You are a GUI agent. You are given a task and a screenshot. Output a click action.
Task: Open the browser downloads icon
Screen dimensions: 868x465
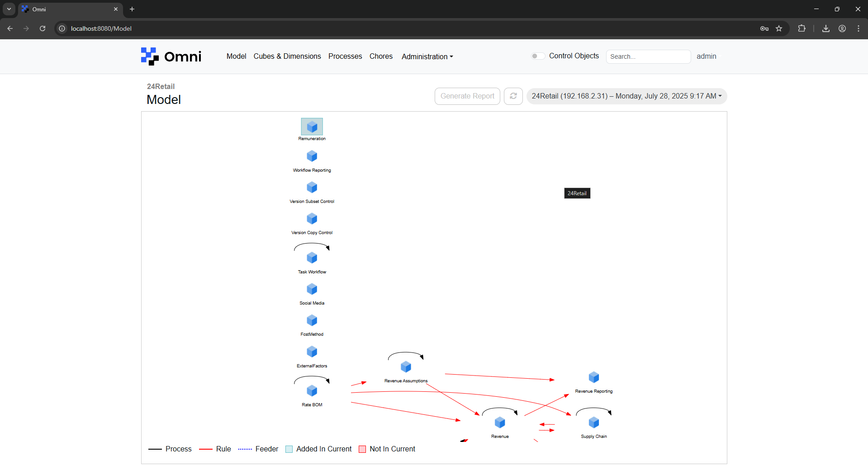tap(826, 28)
